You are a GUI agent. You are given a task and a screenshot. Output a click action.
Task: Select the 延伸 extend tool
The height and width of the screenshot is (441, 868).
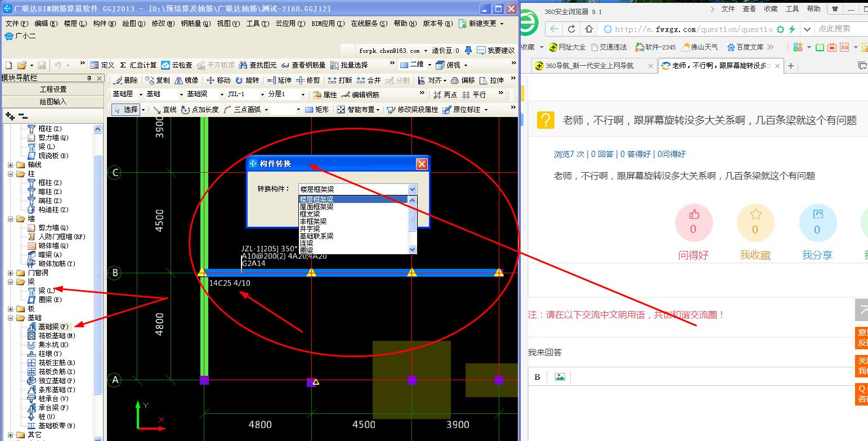point(279,80)
